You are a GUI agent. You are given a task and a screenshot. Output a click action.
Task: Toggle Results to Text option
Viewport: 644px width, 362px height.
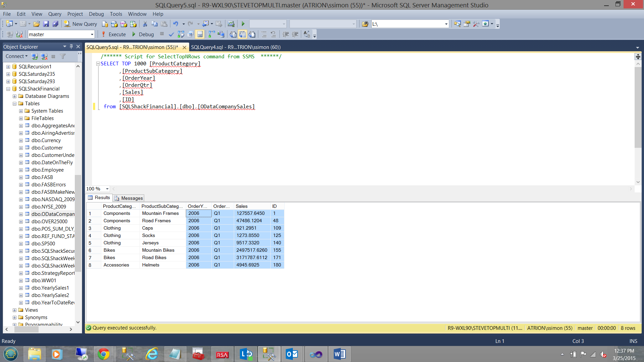pyautogui.click(x=233, y=34)
